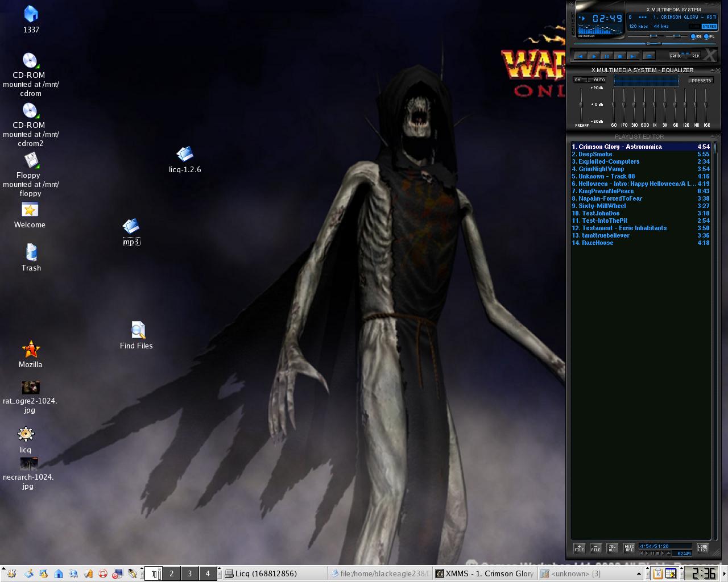Skip to next track in XMMS
Image resolution: width=728 pixels, height=582 pixels.
pos(633,56)
